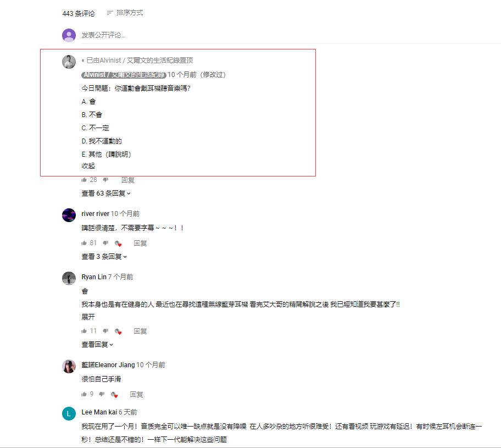This screenshot has width=501, height=448.
Task: Open Lee Man kai's avatar
Action: tap(69, 413)
